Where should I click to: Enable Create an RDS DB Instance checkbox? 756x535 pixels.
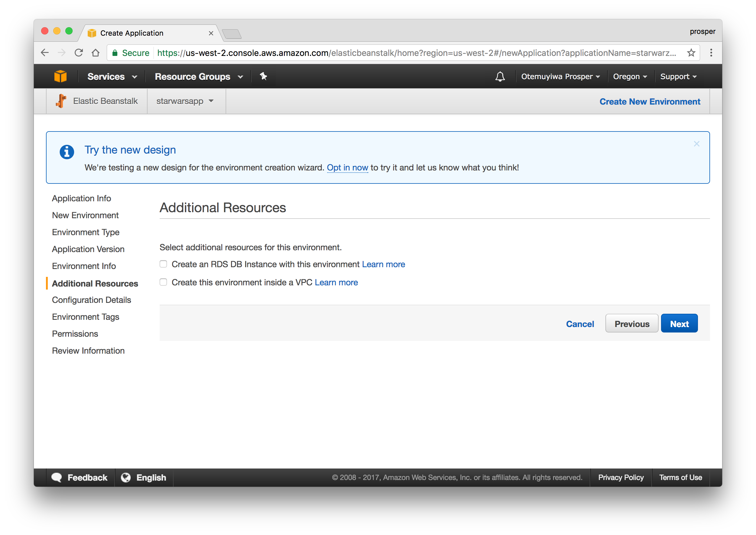click(x=164, y=264)
